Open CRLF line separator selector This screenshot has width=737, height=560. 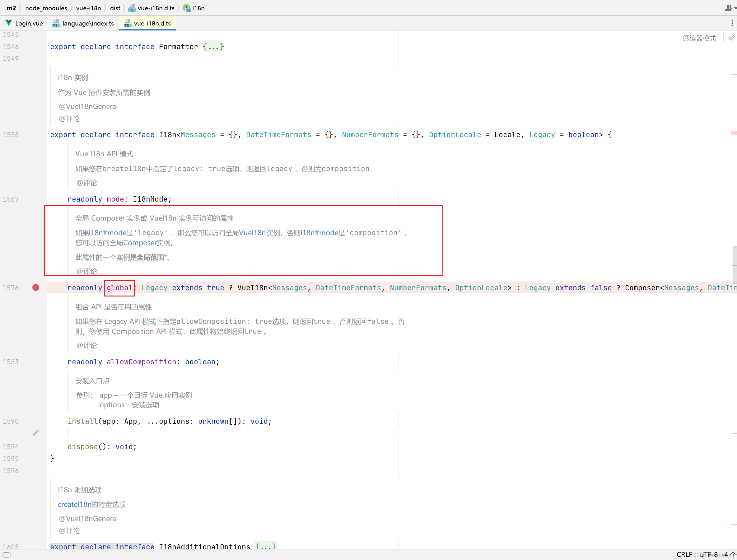(x=684, y=554)
